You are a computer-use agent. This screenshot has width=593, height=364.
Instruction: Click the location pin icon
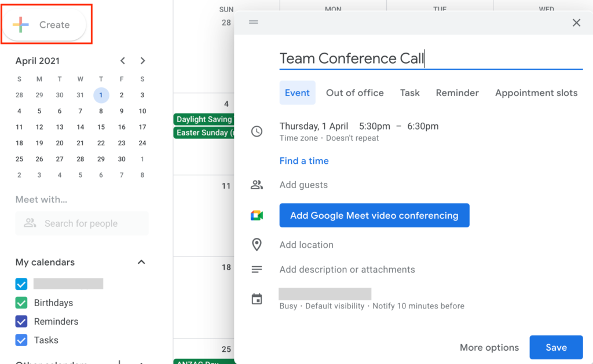257,245
